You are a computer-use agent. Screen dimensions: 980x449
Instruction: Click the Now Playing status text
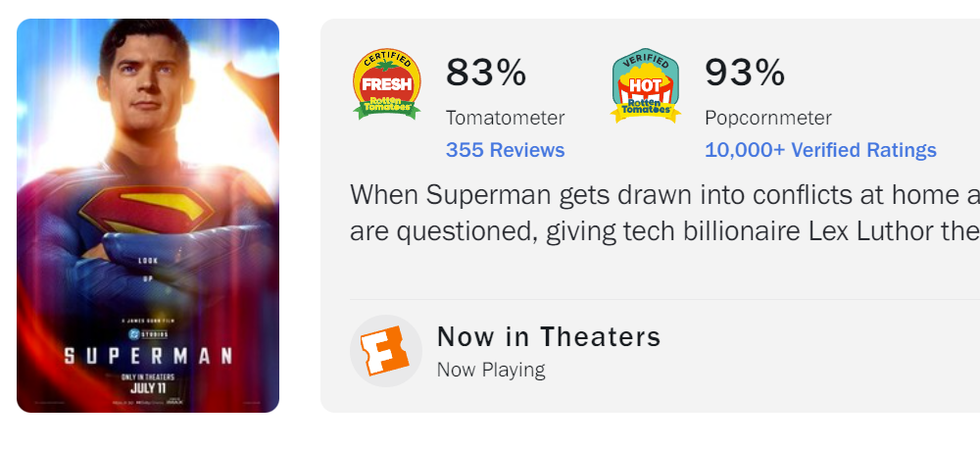pyautogui.click(x=491, y=370)
